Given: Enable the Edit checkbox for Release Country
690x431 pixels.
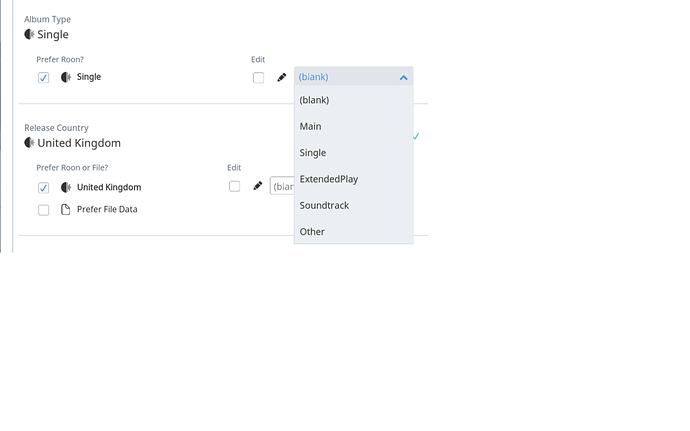Looking at the screenshot, I should coord(235,186).
